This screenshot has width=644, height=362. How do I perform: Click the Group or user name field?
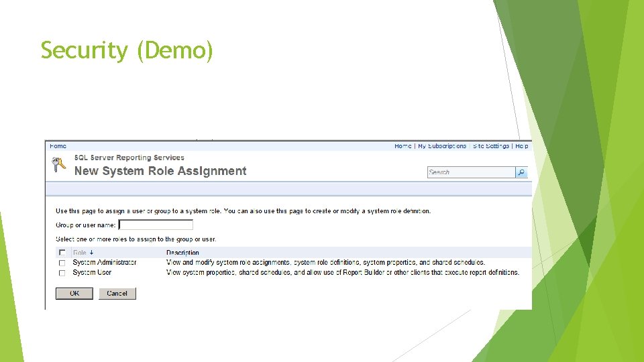(x=156, y=225)
